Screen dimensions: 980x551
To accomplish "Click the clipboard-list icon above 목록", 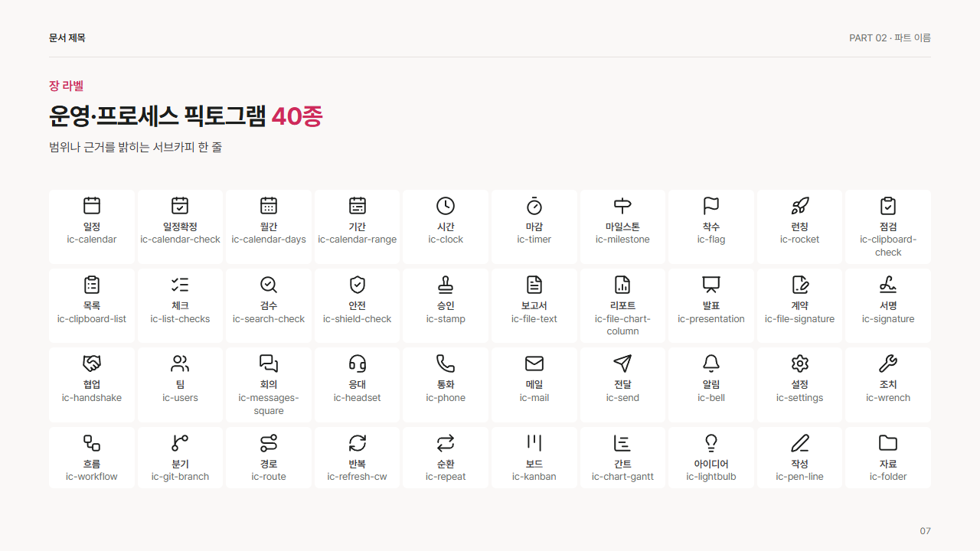I will pos(92,285).
